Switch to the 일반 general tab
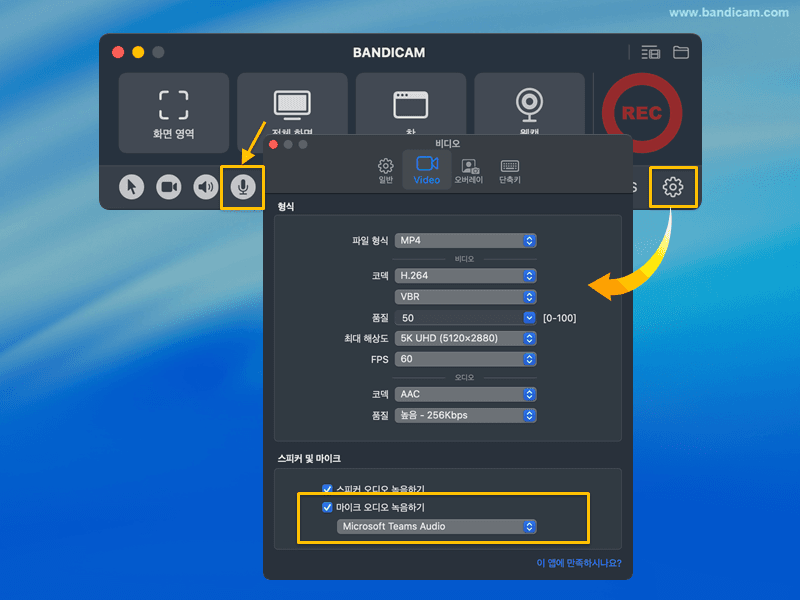Image resolution: width=800 pixels, height=600 pixels. pyautogui.click(x=385, y=170)
